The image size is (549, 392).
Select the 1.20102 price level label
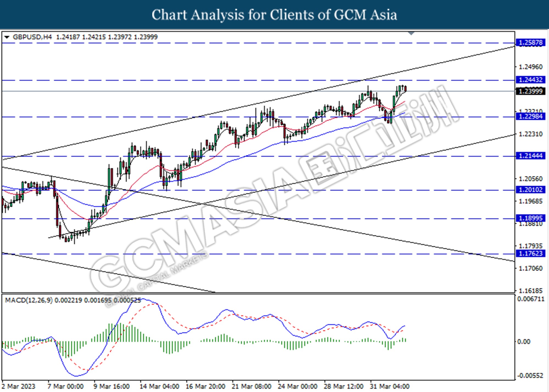coord(530,190)
